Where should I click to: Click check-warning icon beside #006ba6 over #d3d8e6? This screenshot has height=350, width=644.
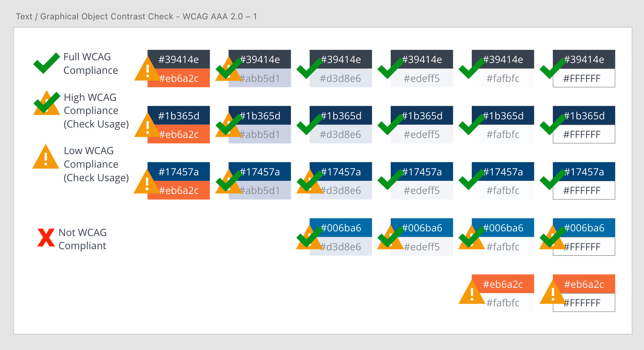[x=308, y=238]
